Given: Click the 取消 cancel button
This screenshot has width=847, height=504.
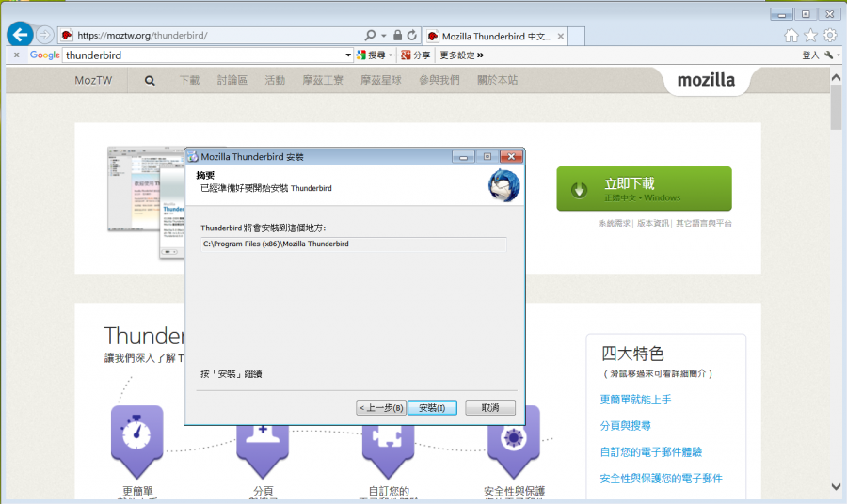Looking at the screenshot, I should [489, 407].
